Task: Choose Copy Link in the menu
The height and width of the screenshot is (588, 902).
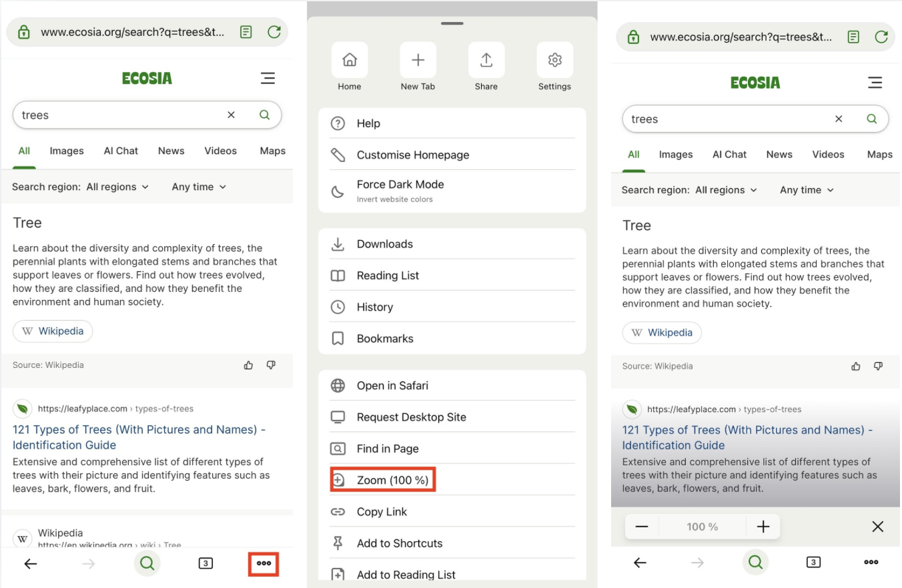Action: coord(452,512)
